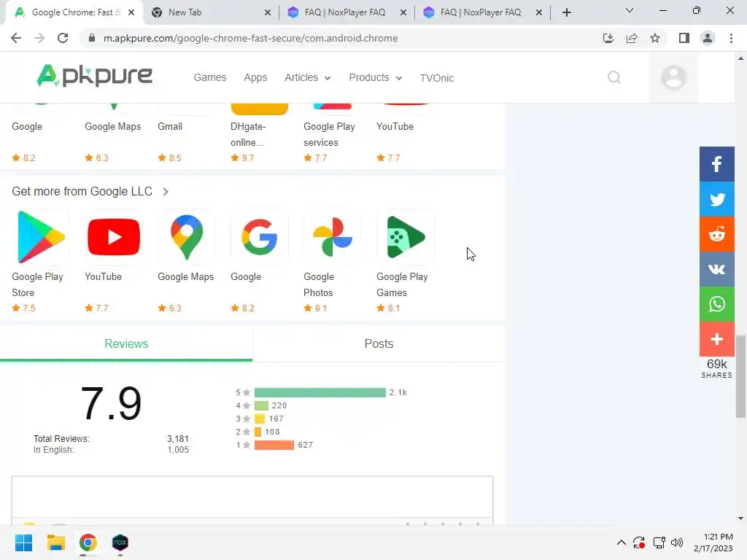The width and height of the screenshot is (747, 560).
Task: Reload the page
Action: [x=63, y=38]
